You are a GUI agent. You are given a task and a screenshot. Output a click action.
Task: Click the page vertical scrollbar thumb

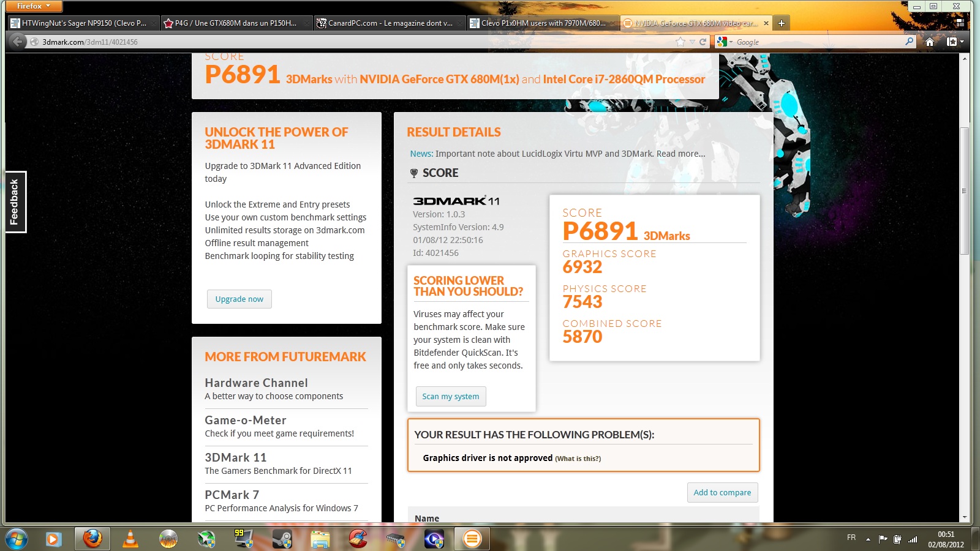tap(964, 191)
